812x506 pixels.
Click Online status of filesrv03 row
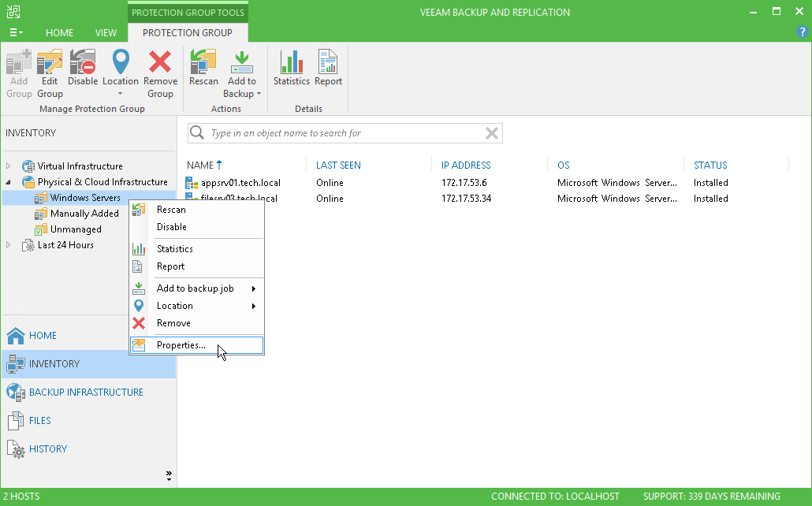(x=330, y=199)
